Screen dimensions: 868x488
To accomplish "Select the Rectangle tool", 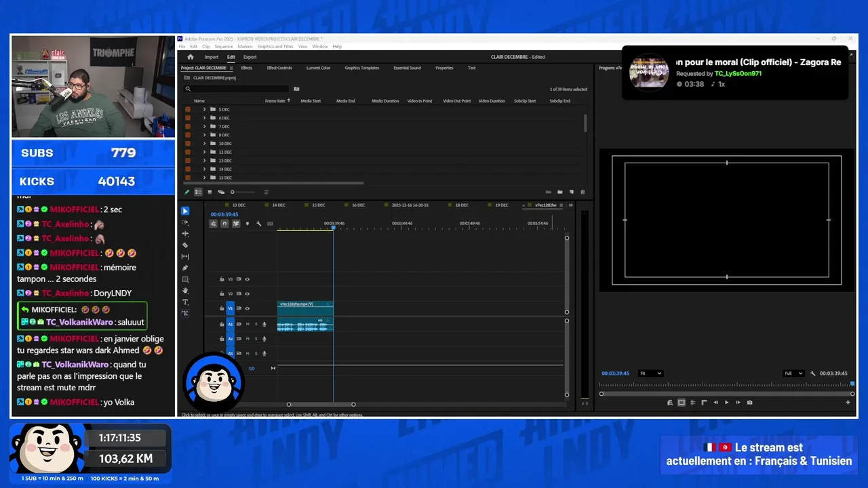I will [185, 279].
